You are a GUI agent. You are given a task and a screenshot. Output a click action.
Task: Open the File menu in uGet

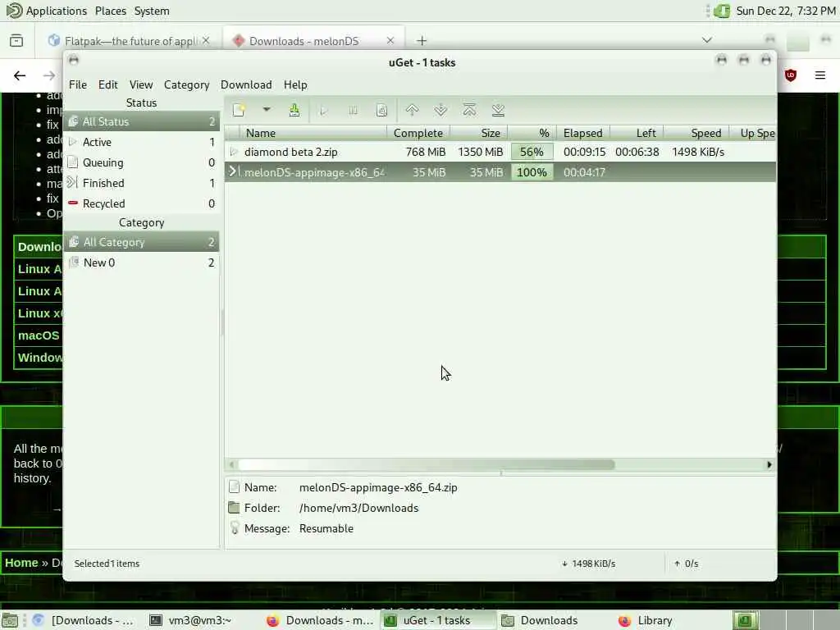78,84
